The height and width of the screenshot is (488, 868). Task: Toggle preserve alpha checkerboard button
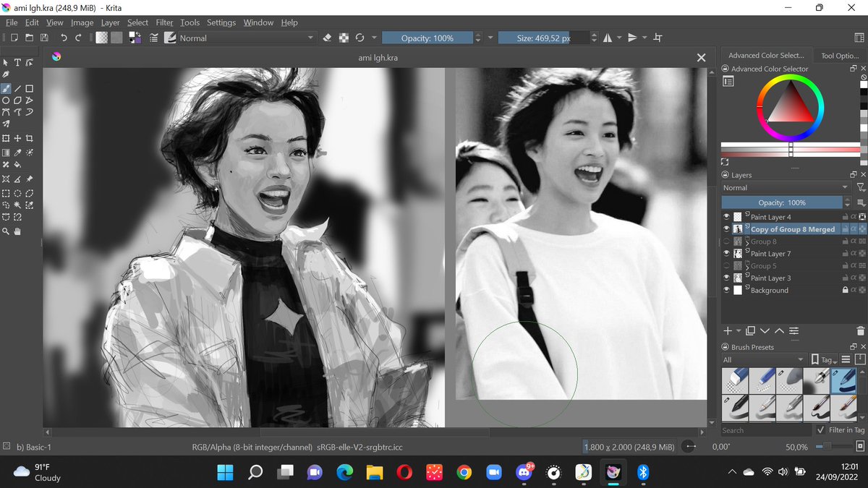pyautogui.click(x=344, y=38)
